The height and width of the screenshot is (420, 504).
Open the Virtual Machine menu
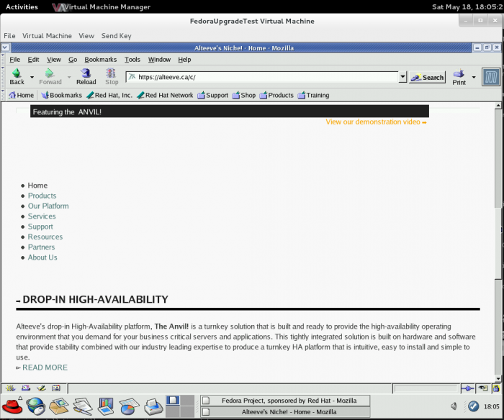click(48, 35)
